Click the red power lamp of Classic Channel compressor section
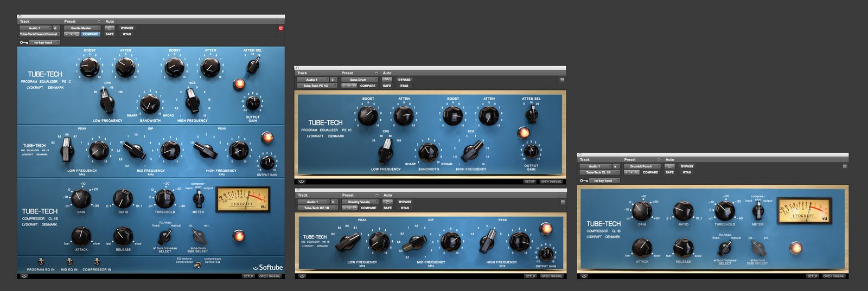Screen dimensions: 868x291 (238, 236)
